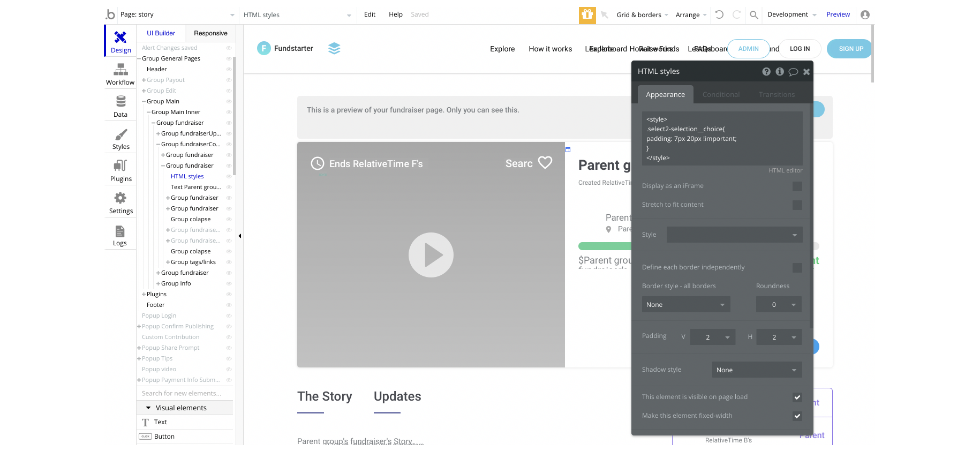Viewport: 980px width, 451px height.
Task: Click the green fundraiser progress bar
Action: [x=605, y=246]
